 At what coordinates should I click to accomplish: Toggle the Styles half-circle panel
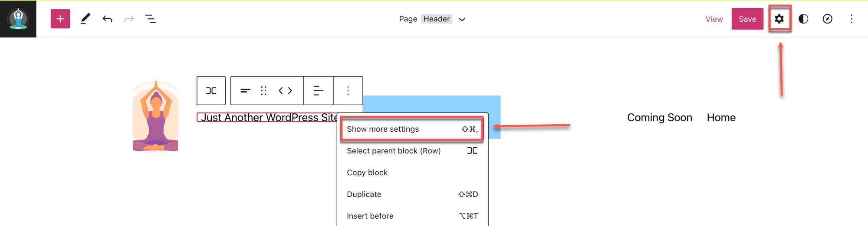point(803,19)
